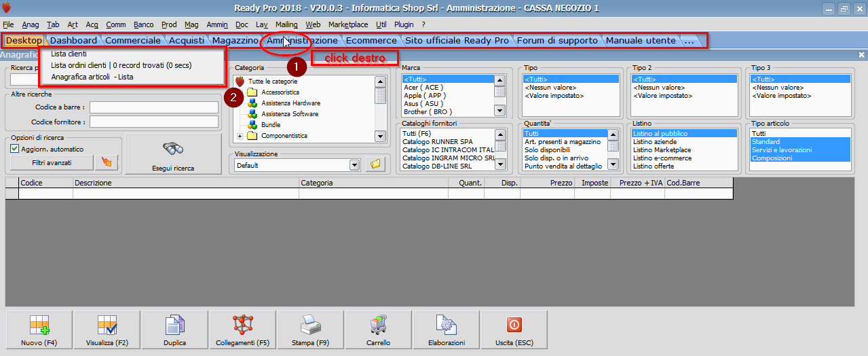Viewport: 868px width, 356px height.
Task: Click the Codice fornitore field
Action: [153, 122]
